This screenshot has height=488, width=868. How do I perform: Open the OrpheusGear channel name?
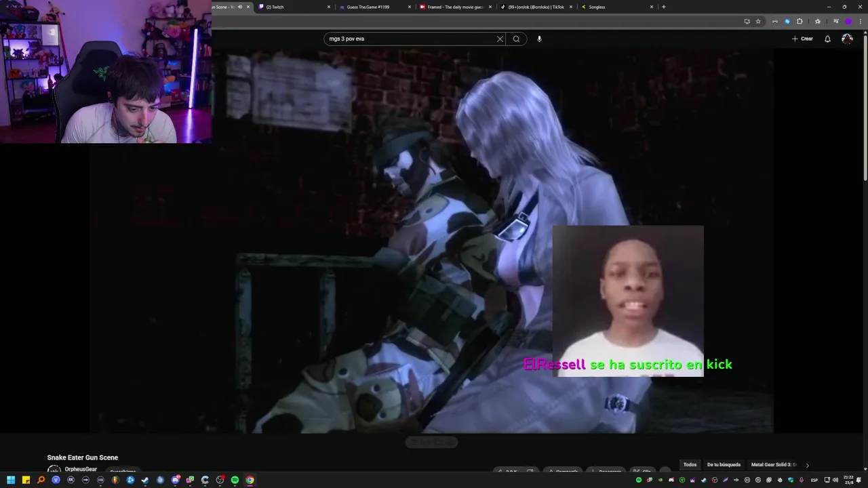pyautogui.click(x=81, y=469)
